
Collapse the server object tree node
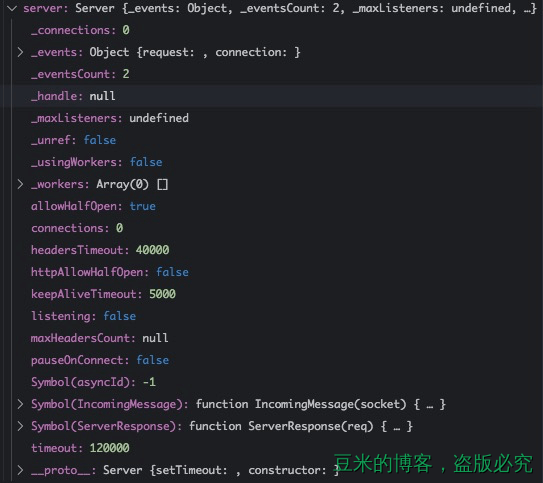[12, 8]
